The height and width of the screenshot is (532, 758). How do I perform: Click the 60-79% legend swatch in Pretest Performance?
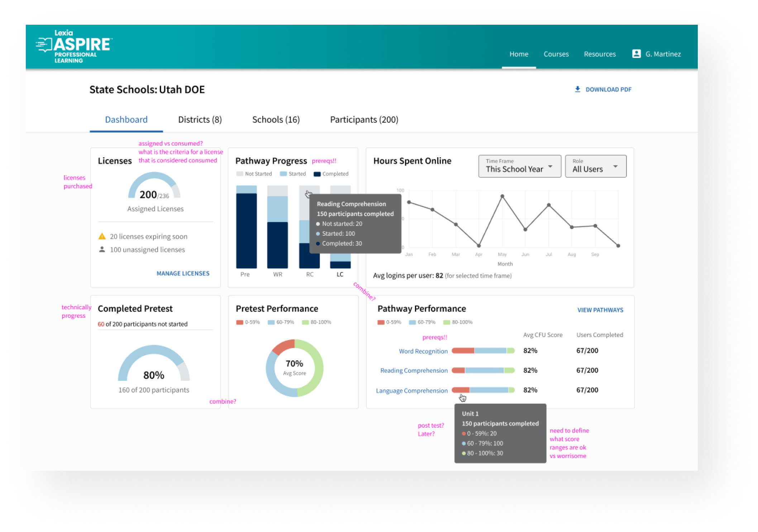click(271, 322)
